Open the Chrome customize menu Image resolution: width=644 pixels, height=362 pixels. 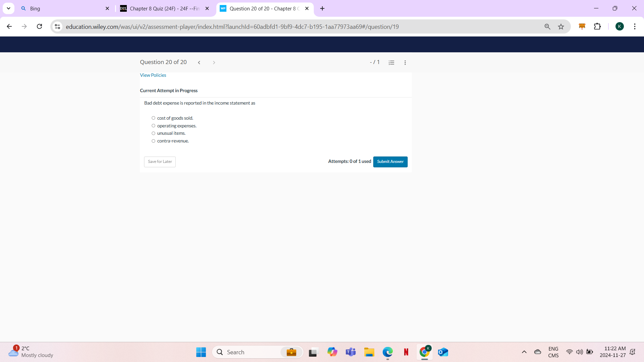pyautogui.click(x=635, y=26)
